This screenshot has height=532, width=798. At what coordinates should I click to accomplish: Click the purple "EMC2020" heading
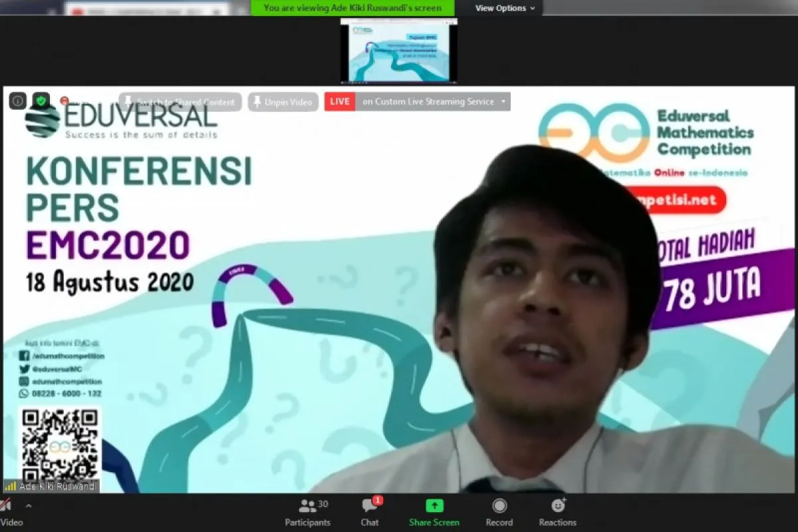tap(108, 244)
